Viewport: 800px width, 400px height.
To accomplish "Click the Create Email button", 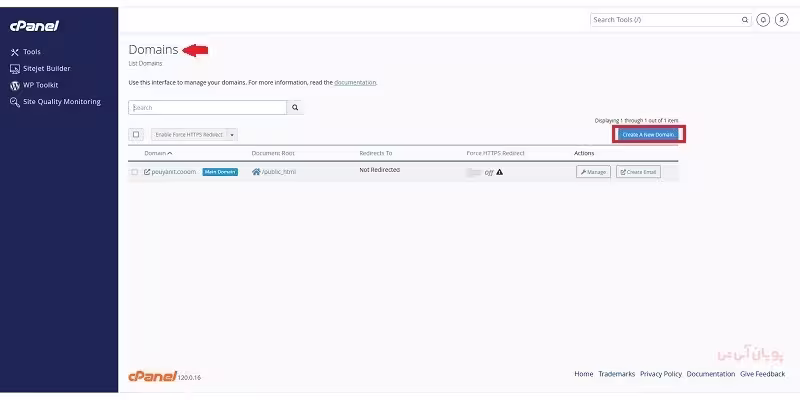I will 638,172.
